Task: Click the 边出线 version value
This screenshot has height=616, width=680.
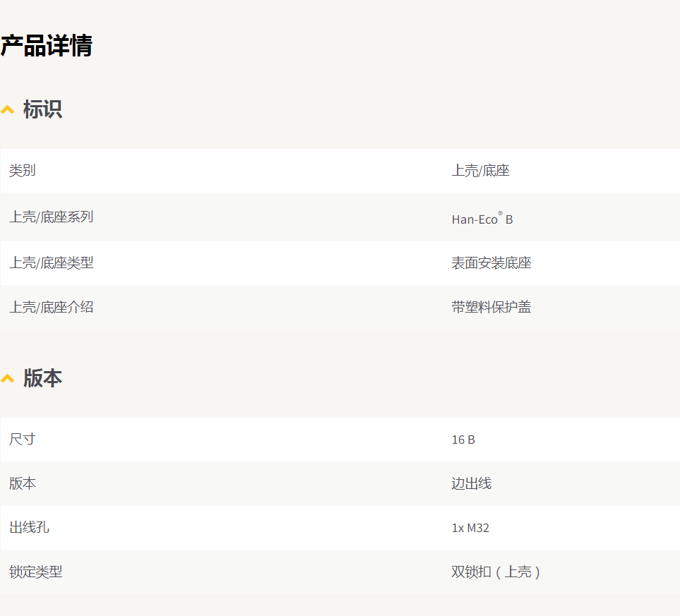Action: tap(471, 483)
